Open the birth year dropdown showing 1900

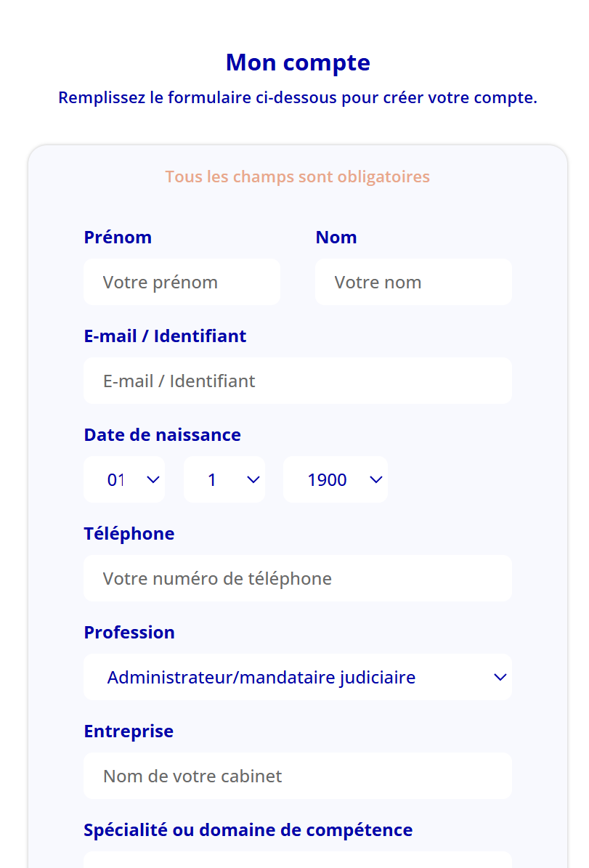tap(335, 479)
